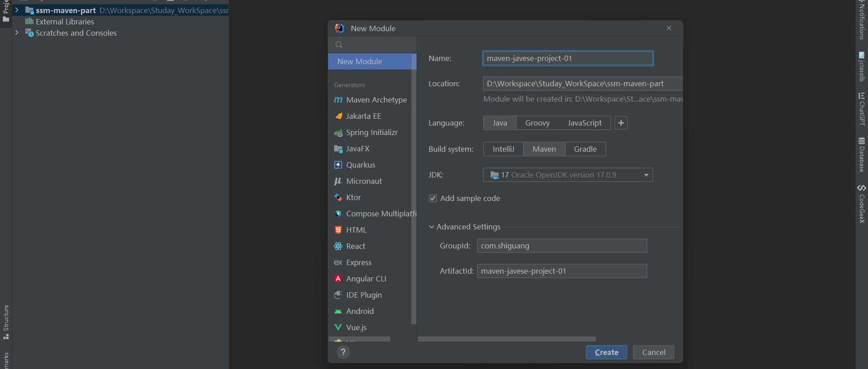This screenshot has height=369, width=868.
Task: Click the settings pane horizontal scrollbar
Action: [507, 339]
